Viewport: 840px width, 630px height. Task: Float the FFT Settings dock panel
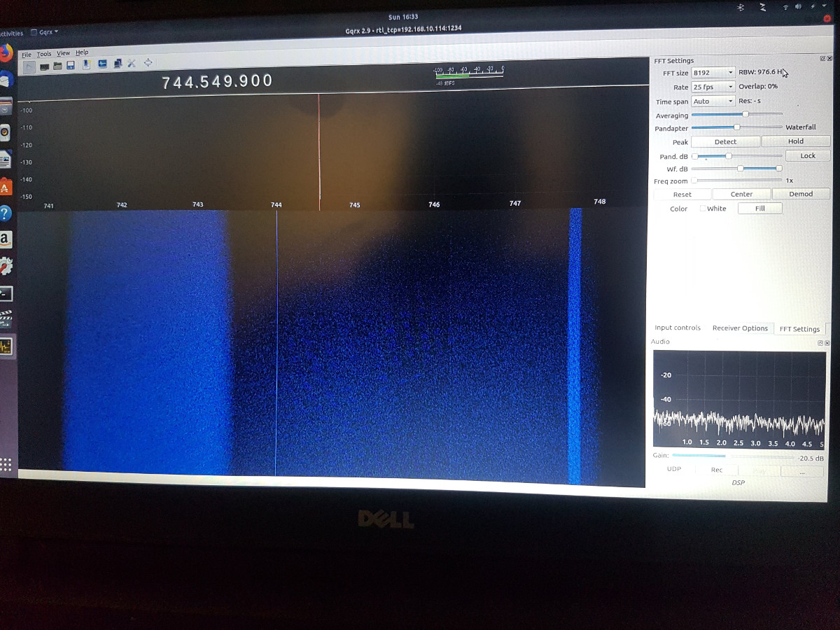[x=822, y=59]
